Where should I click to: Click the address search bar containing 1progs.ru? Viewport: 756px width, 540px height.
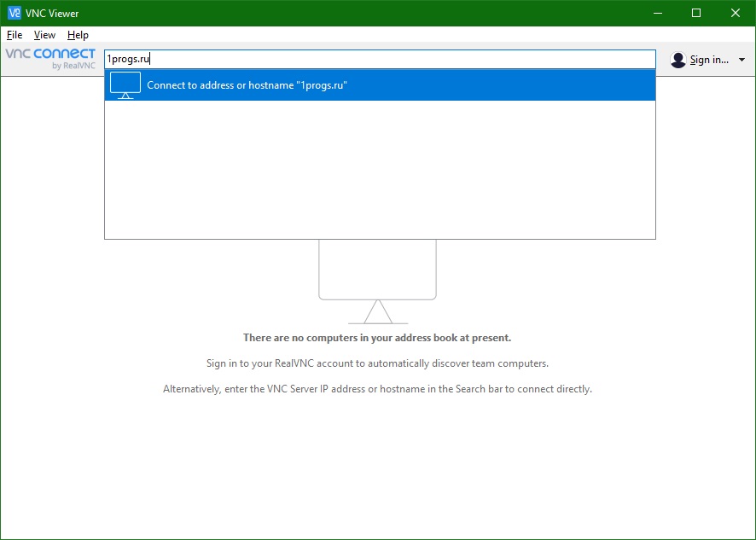click(x=380, y=60)
